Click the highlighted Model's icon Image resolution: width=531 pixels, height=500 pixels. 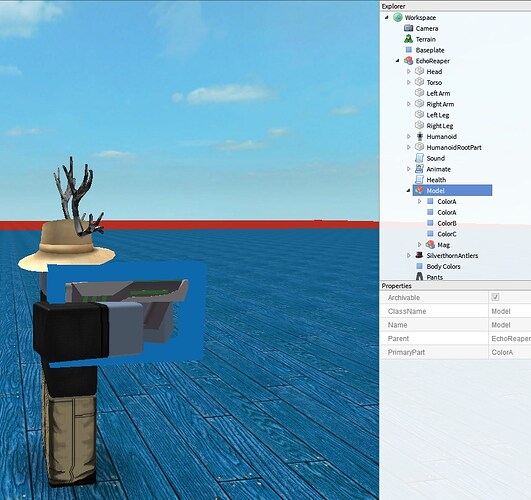click(x=420, y=190)
